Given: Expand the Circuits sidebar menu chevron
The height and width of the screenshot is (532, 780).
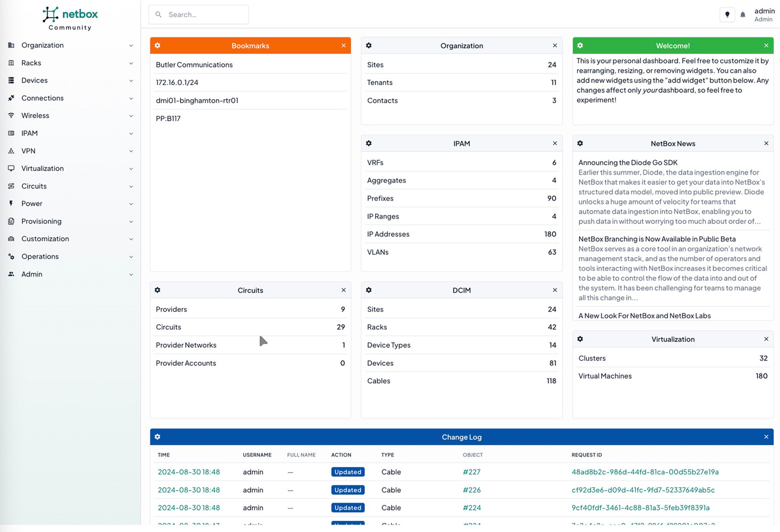Looking at the screenshot, I should tap(131, 186).
